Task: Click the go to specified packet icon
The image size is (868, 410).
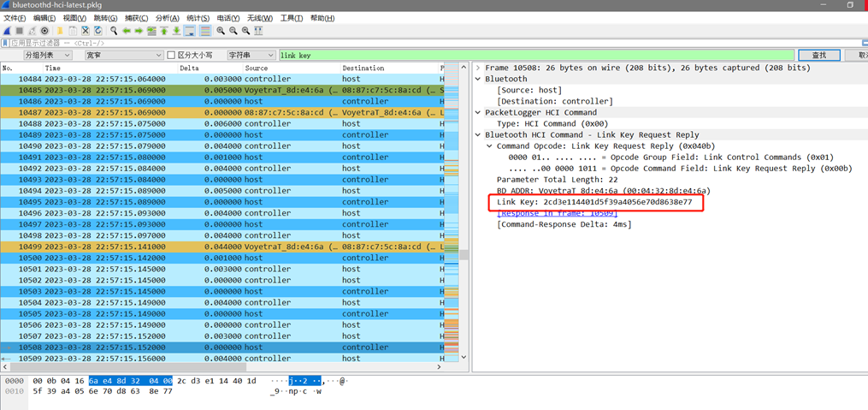Action: coord(151,31)
